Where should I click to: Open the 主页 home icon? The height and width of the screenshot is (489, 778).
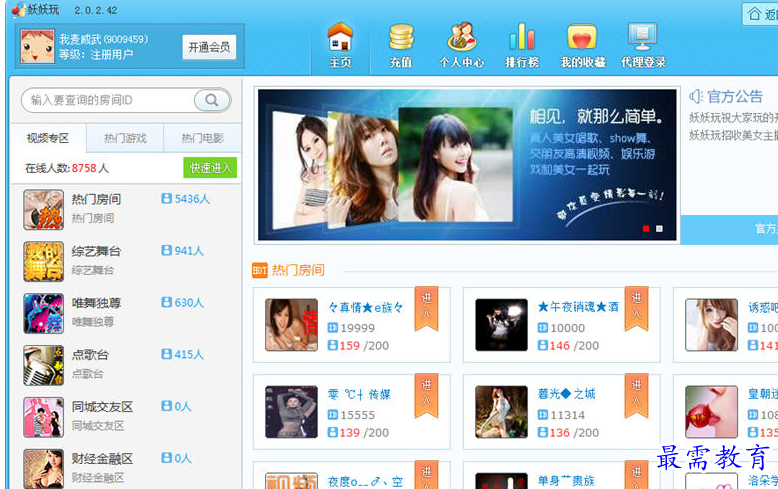(x=340, y=37)
